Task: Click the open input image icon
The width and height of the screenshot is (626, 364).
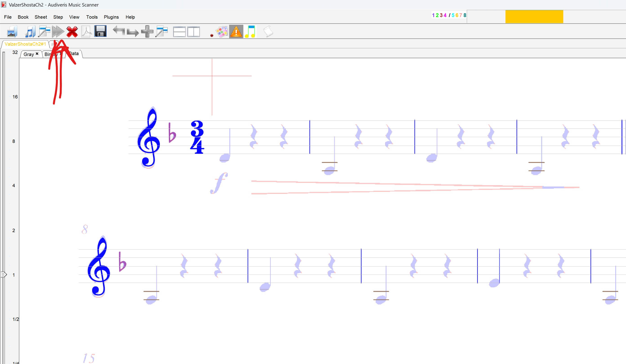Action: click(12, 32)
